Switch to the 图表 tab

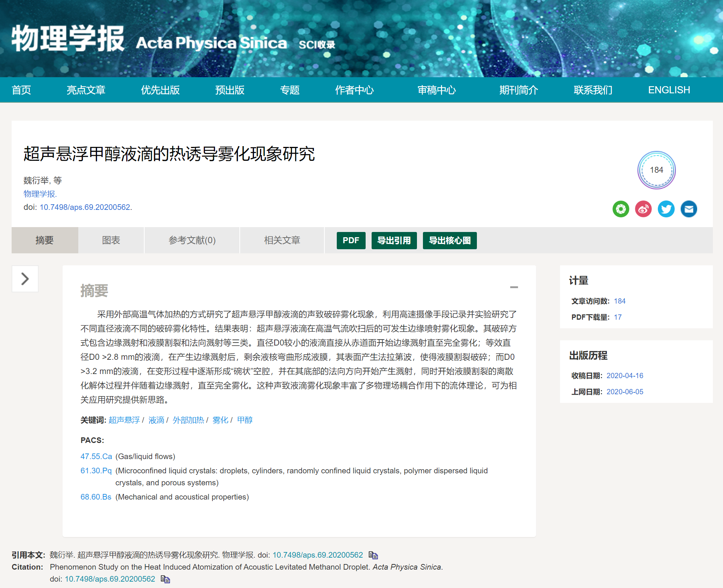[111, 240]
